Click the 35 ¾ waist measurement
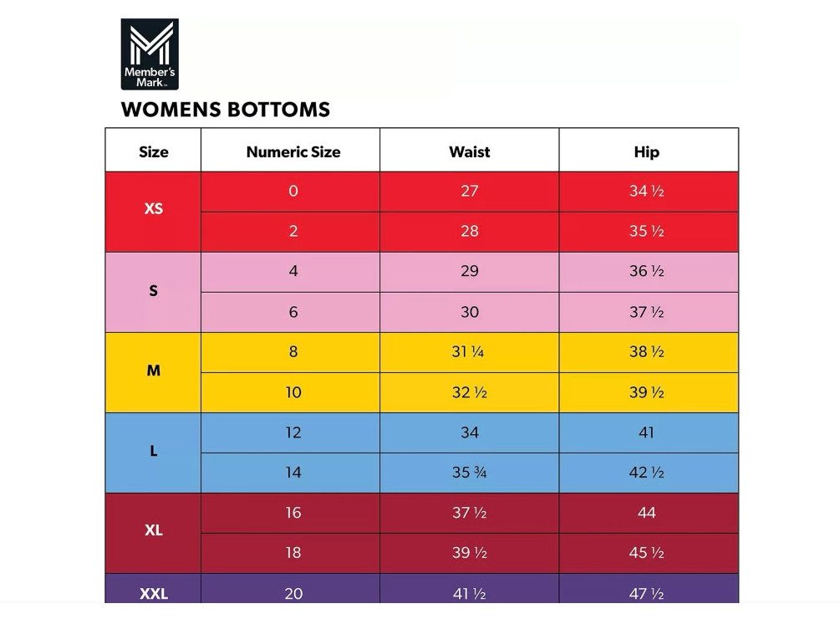This screenshot has height=619, width=840. [469, 473]
